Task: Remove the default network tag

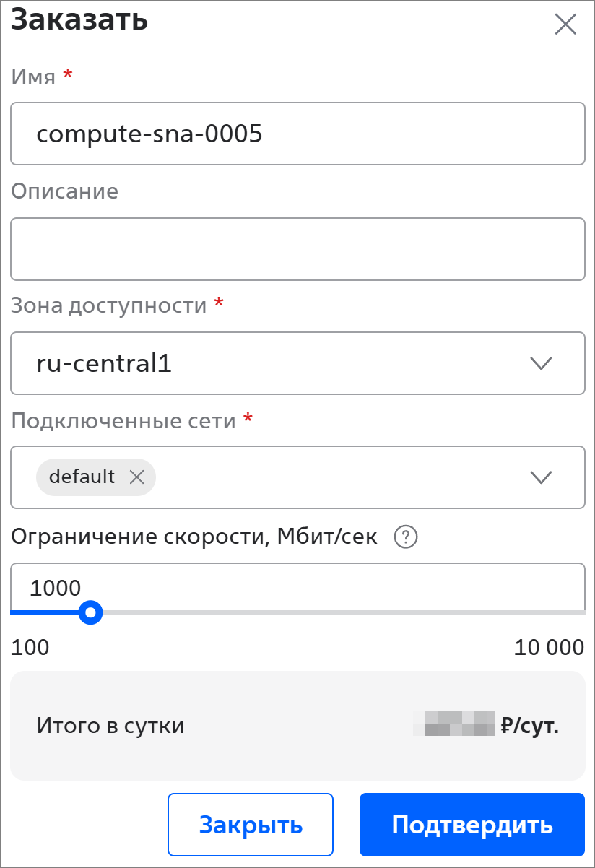Action: (x=136, y=477)
